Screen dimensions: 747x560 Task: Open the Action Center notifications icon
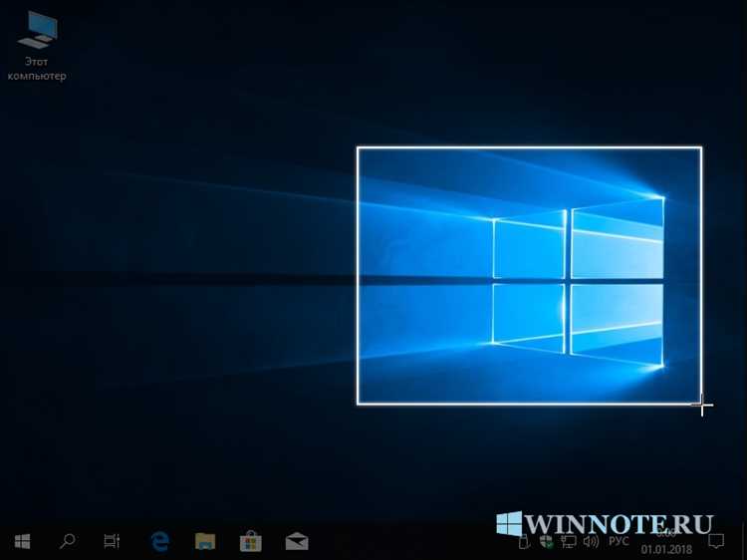click(x=716, y=541)
